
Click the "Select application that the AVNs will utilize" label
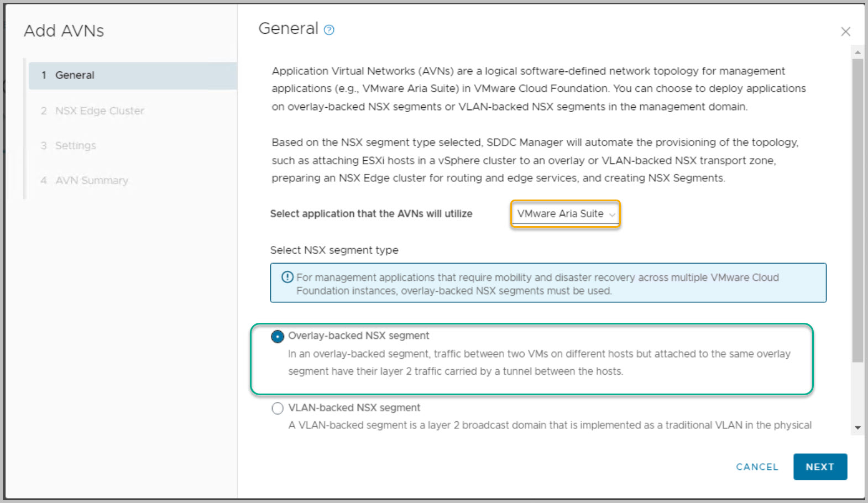pyautogui.click(x=371, y=214)
